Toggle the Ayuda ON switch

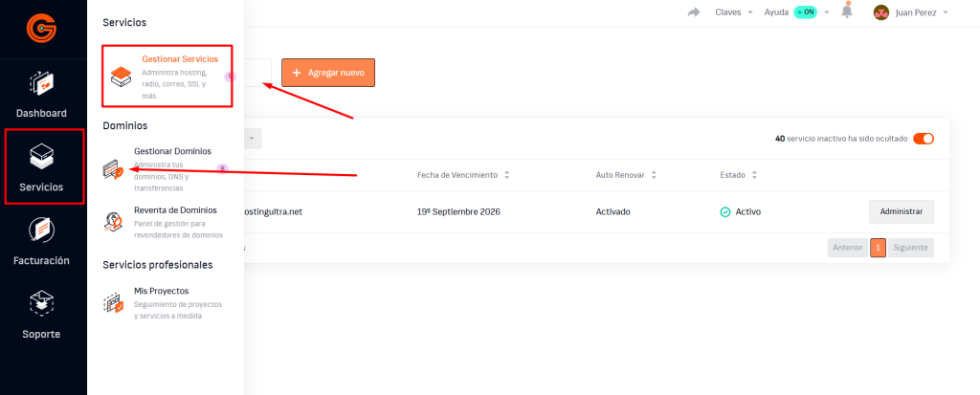coord(805,12)
